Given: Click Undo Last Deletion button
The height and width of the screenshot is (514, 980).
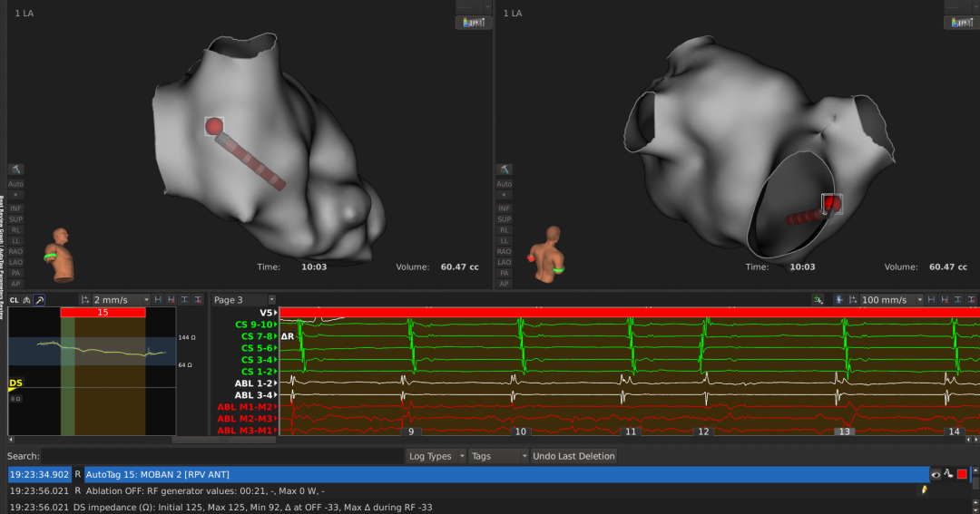Looking at the screenshot, I should pyautogui.click(x=573, y=456).
